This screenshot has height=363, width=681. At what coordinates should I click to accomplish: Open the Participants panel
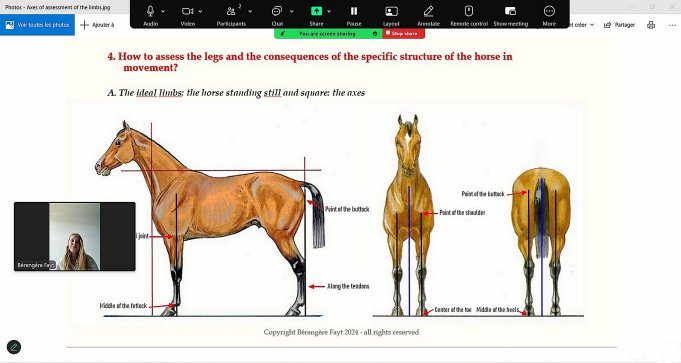(x=231, y=11)
